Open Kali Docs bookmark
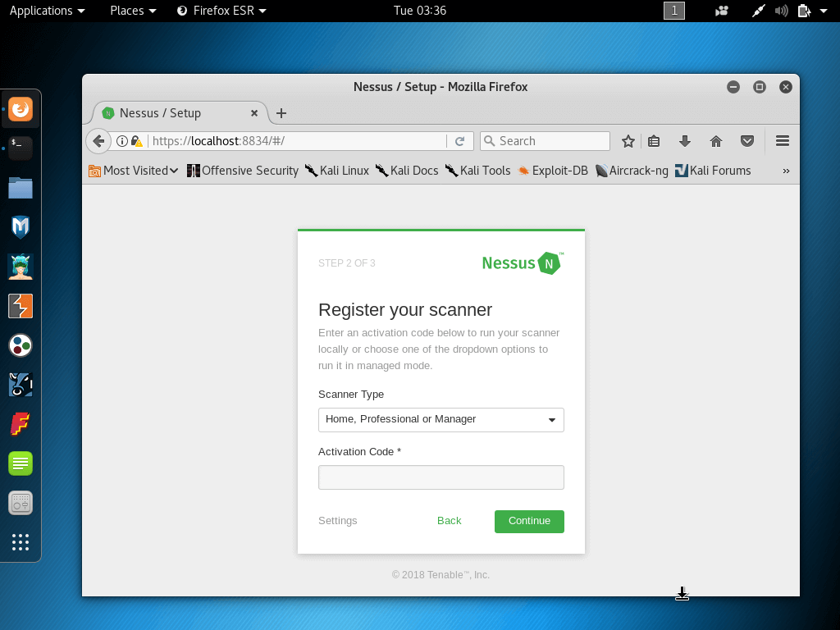This screenshot has width=840, height=630. click(x=407, y=171)
